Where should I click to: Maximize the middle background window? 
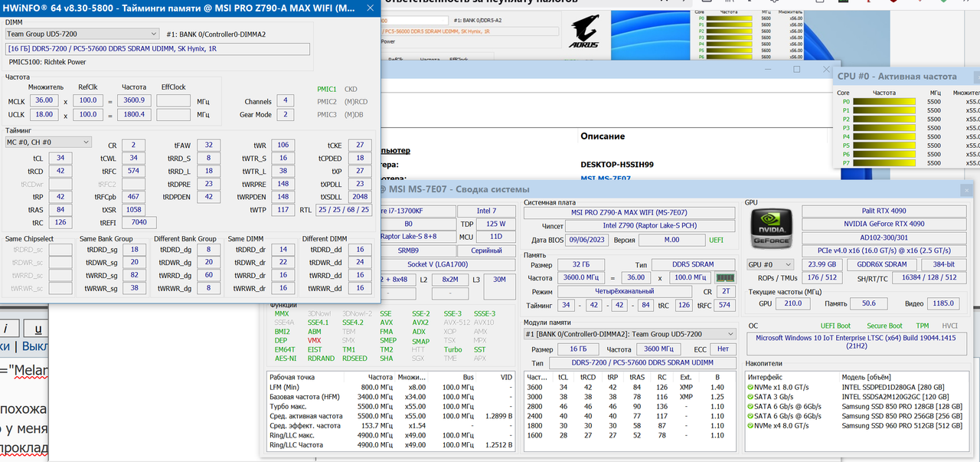pos(796,69)
